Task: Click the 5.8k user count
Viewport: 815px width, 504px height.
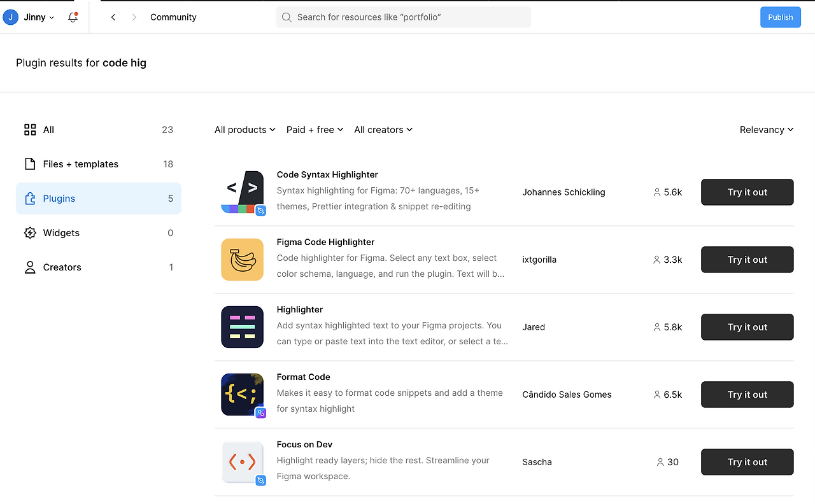Action: coord(673,327)
